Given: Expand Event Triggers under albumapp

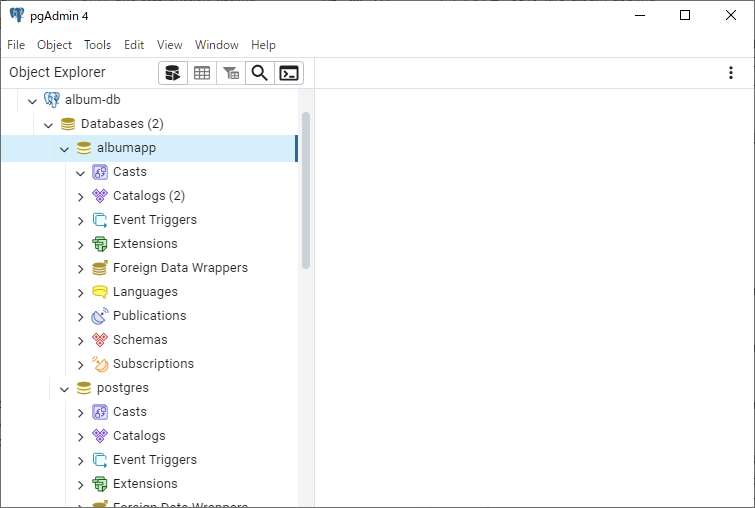Looking at the screenshot, I should click(80, 221).
